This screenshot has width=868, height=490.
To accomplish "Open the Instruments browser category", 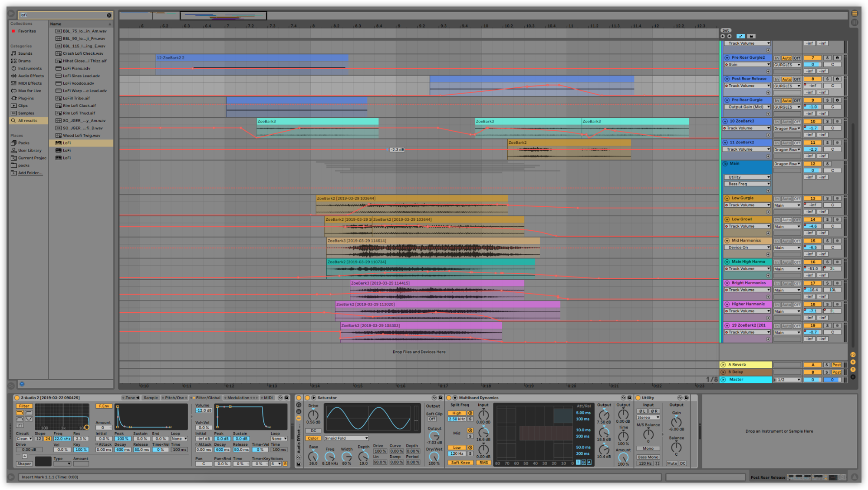I will click(30, 68).
